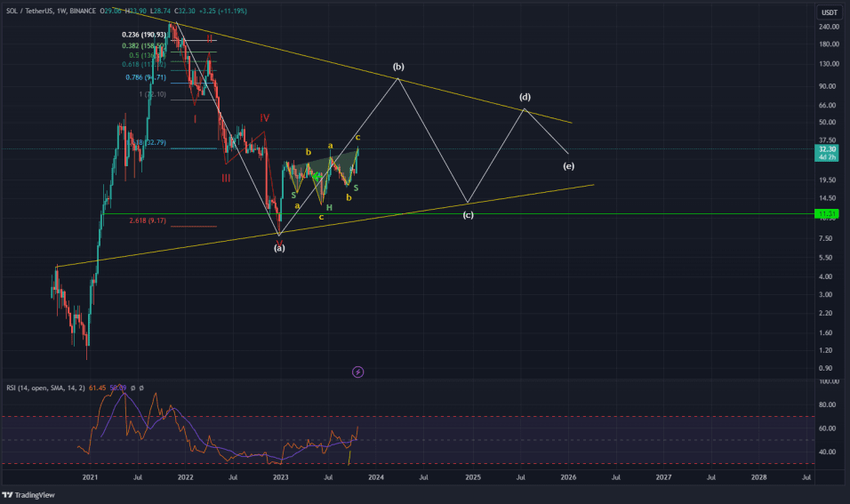Click the 7.50 price axis label

[x=826, y=238]
